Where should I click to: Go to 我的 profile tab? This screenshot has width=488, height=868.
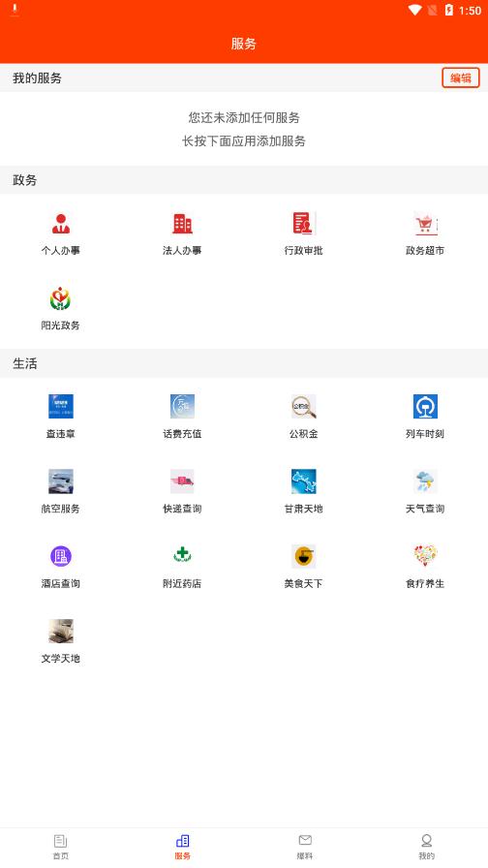click(x=427, y=847)
